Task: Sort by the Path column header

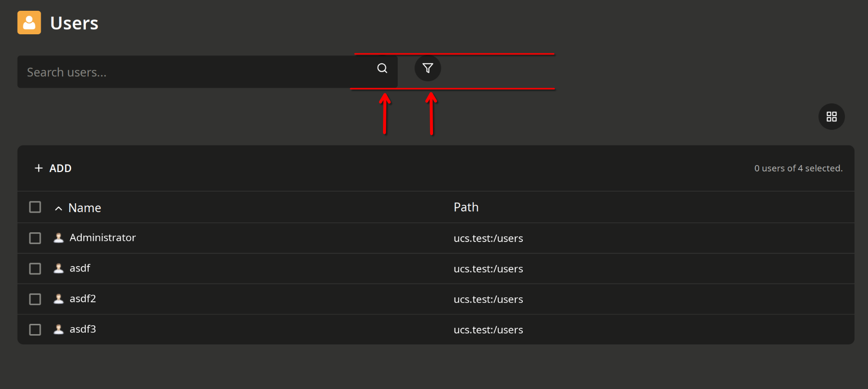Action: (x=466, y=207)
